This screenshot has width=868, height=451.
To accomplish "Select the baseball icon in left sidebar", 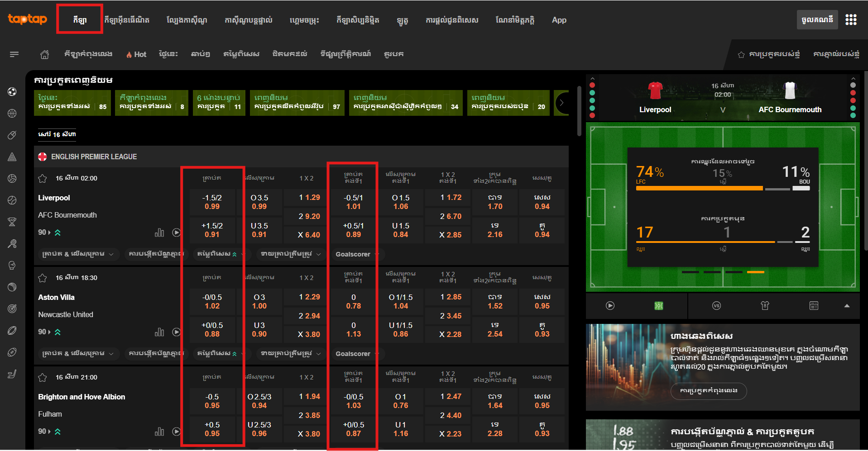I will point(12,200).
